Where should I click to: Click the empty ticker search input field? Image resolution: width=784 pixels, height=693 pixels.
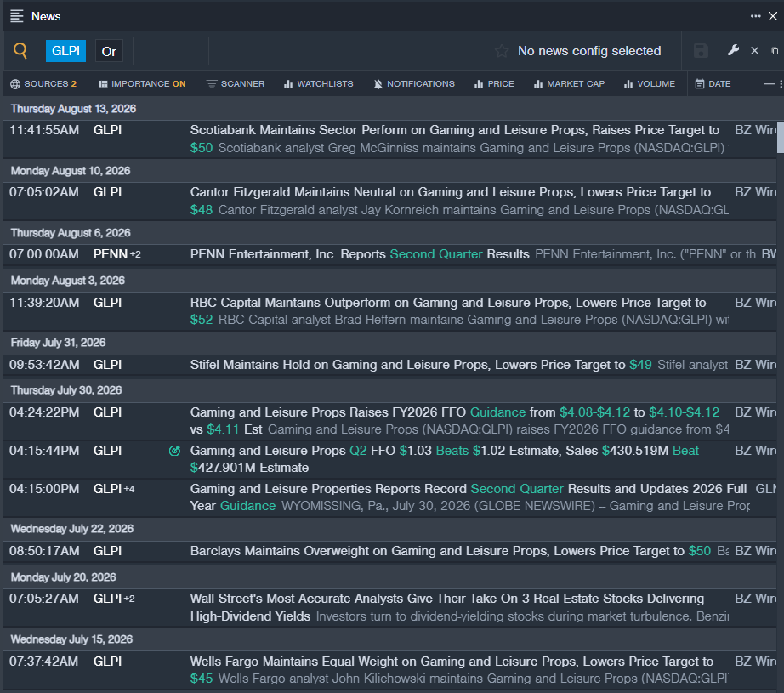coord(171,51)
